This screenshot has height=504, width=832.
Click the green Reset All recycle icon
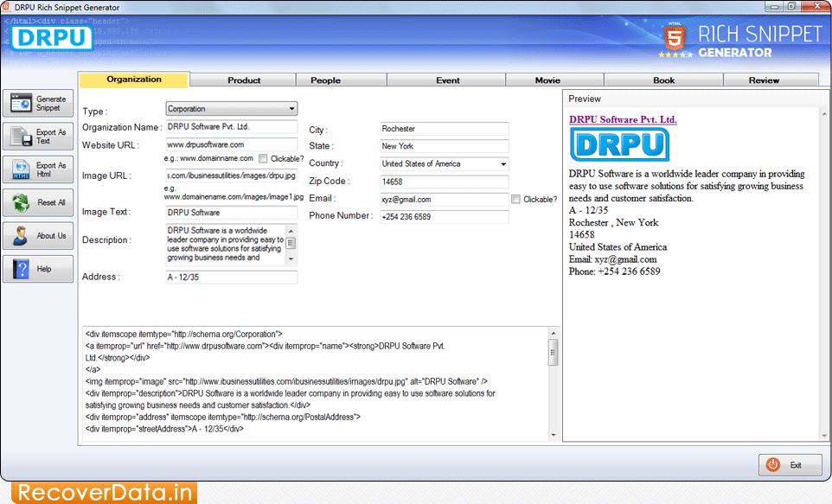[x=21, y=202]
